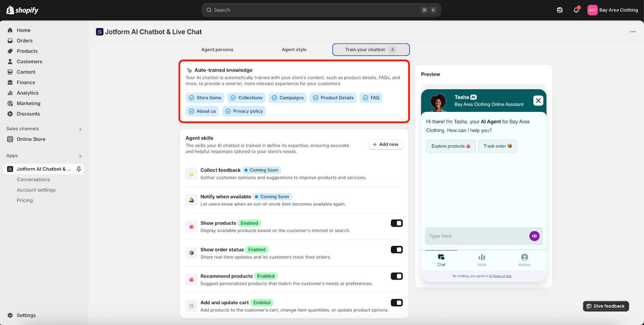Open the three-dot more options menu
Image resolution: width=644 pixels, height=325 pixels.
pos(633,32)
